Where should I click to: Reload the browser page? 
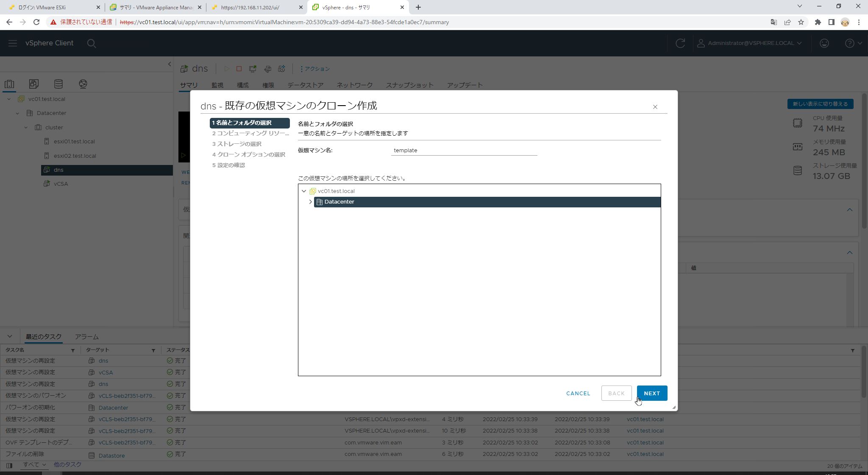pos(36,22)
